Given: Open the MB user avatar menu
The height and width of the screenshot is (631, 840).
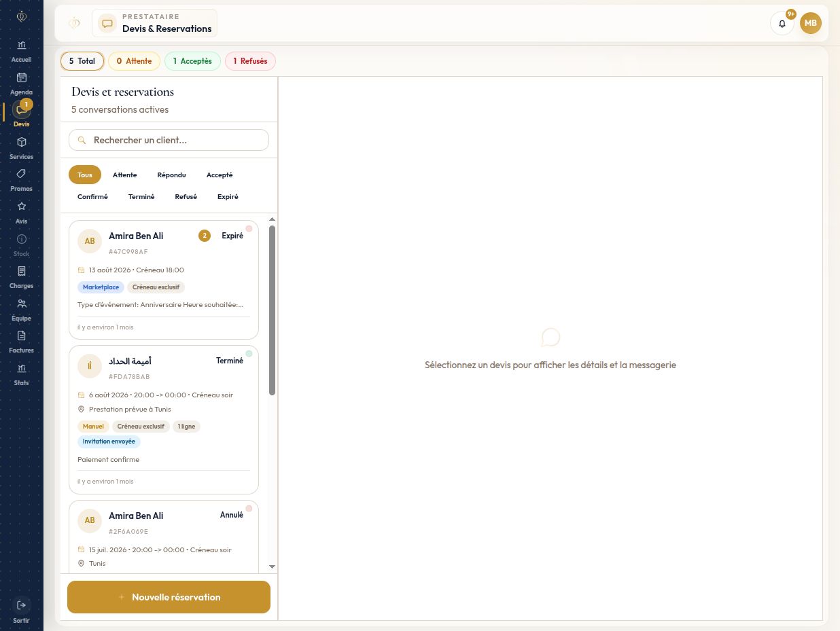Looking at the screenshot, I should tap(810, 23).
